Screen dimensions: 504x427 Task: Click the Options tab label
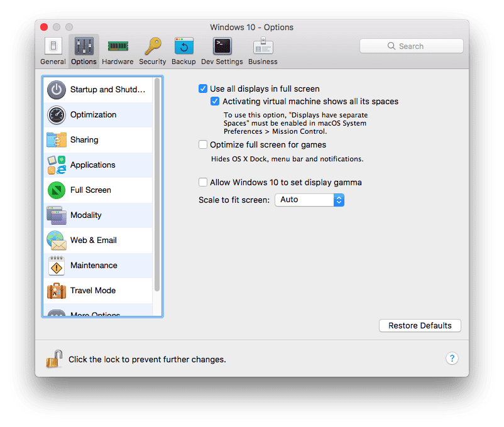[x=84, y=62]
